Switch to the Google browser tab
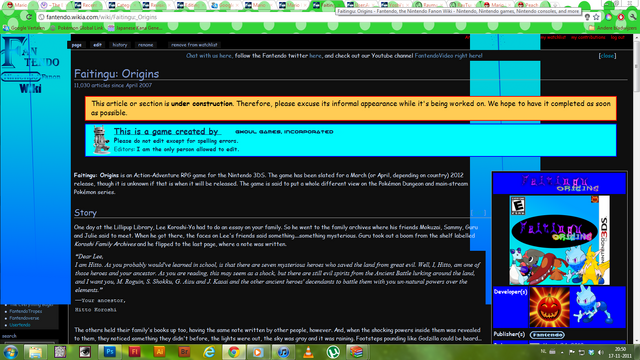Image resolution: width=640 pixels, height=360 pixels. pos(224,5)
